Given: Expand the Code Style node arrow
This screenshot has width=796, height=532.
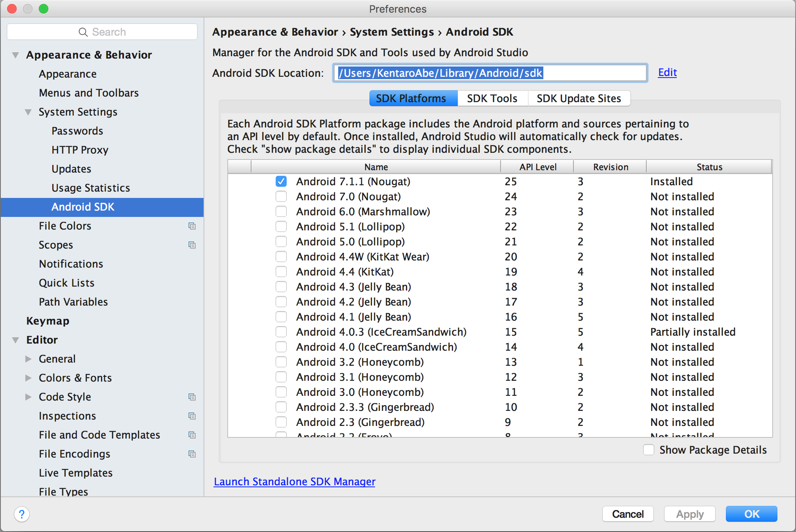Looking at the screenshot, I should click(28, 397).
